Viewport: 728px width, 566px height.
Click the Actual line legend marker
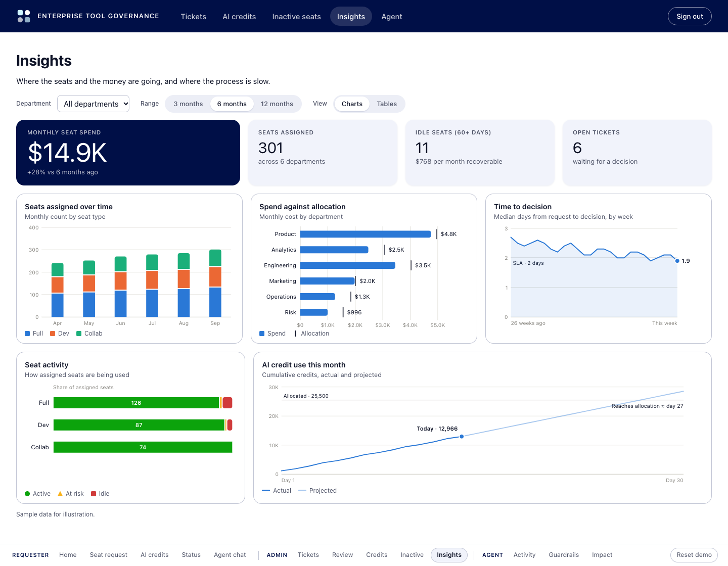pos(266,491)
